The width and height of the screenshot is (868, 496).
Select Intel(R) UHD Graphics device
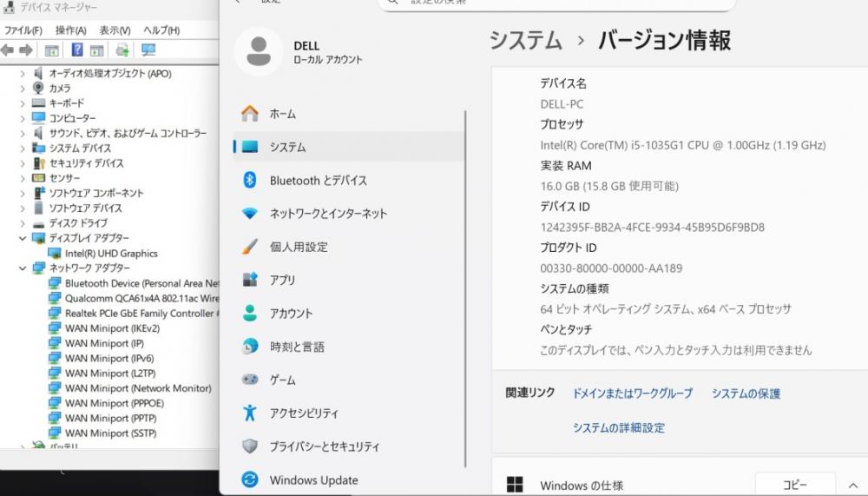(111, 254)
